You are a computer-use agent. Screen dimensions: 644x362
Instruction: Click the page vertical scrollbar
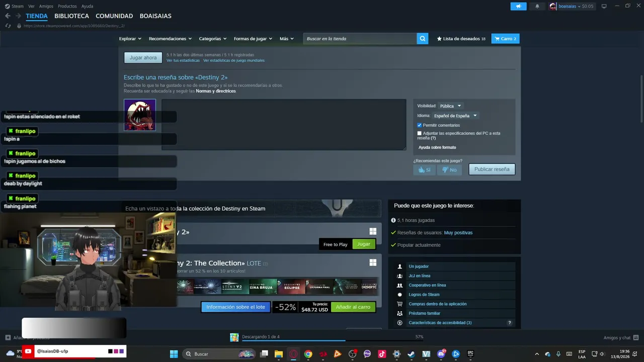tap(641, 98)
